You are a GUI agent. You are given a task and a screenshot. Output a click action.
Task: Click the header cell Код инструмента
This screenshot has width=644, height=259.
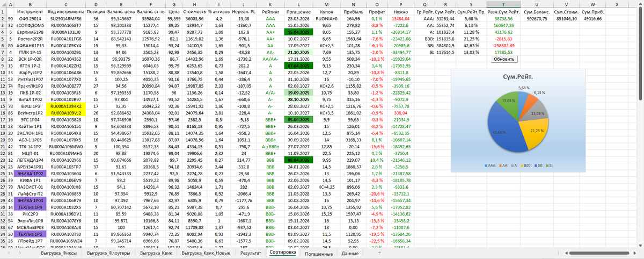[65, 11]
